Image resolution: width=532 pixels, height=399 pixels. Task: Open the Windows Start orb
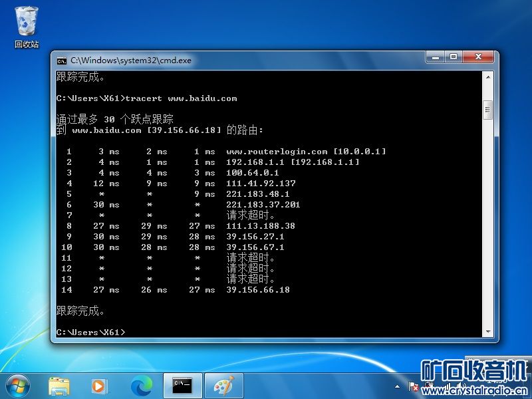point(18,386)
